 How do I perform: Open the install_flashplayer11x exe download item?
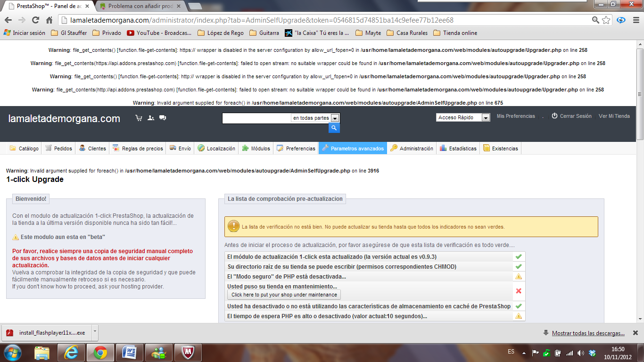[x=47, y=332]
